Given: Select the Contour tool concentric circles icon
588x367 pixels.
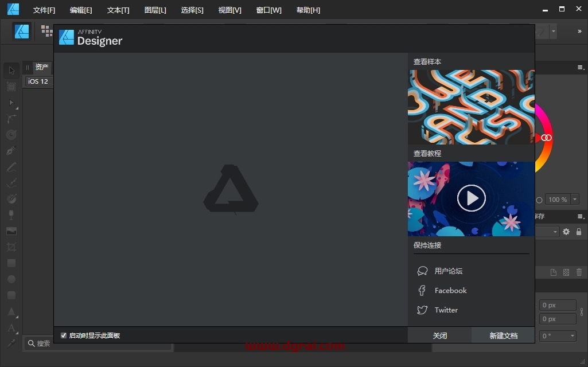Looking at the screenshot, I should [11, 135].
